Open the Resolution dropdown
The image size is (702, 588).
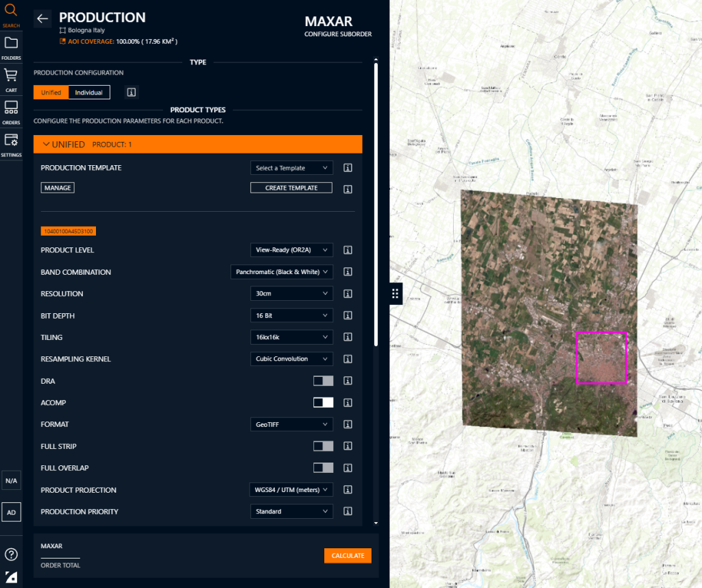pos(291,293)
